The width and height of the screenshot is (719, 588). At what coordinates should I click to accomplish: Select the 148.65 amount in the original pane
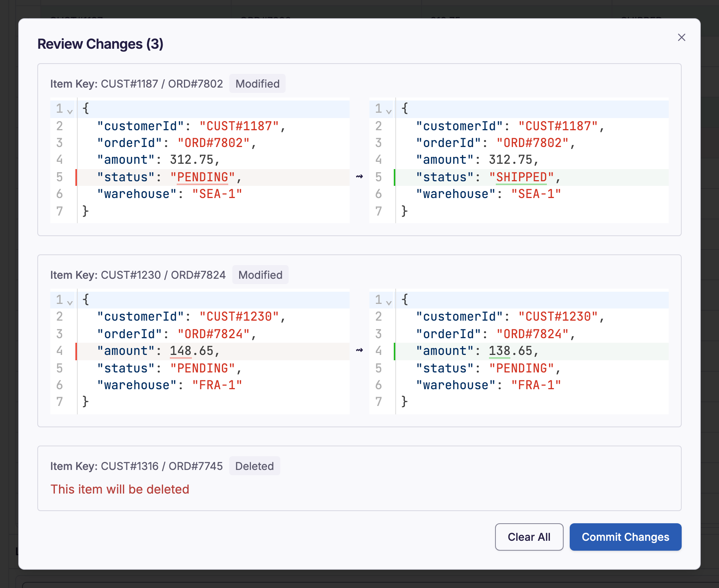[192, 351]
